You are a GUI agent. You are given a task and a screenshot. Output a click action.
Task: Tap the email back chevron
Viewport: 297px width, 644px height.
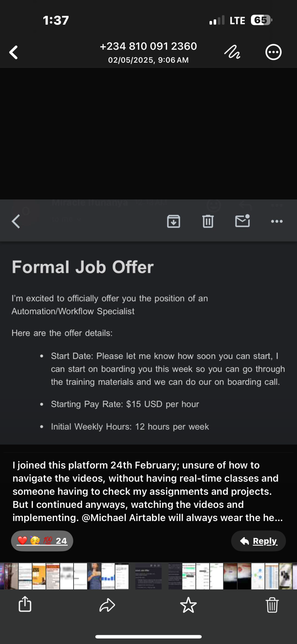16,221
